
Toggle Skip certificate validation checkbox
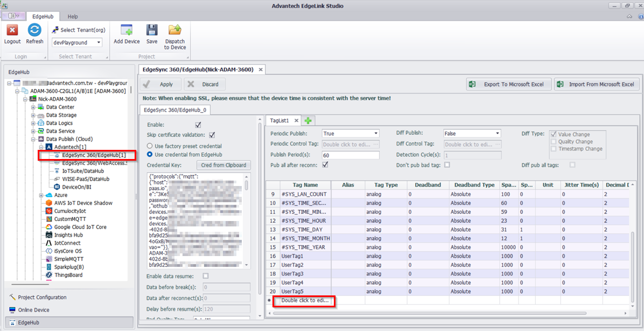[212, 135]
